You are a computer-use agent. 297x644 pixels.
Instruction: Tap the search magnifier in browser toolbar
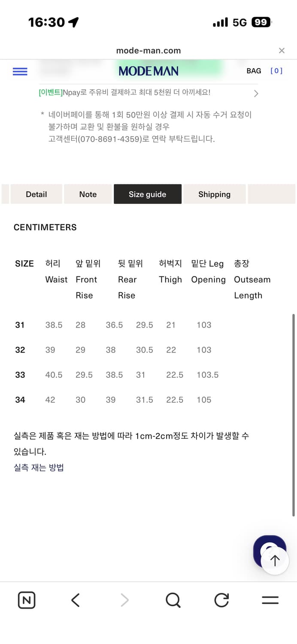tap(173, 600)
